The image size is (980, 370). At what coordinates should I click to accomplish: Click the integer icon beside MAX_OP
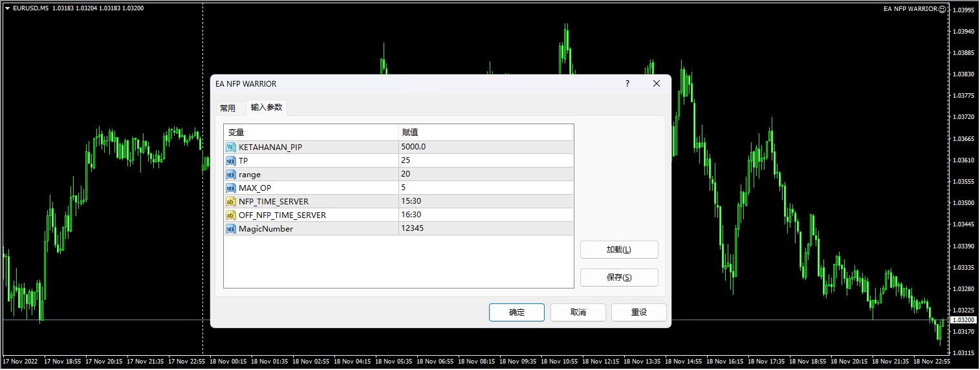[x=230, y=188]
